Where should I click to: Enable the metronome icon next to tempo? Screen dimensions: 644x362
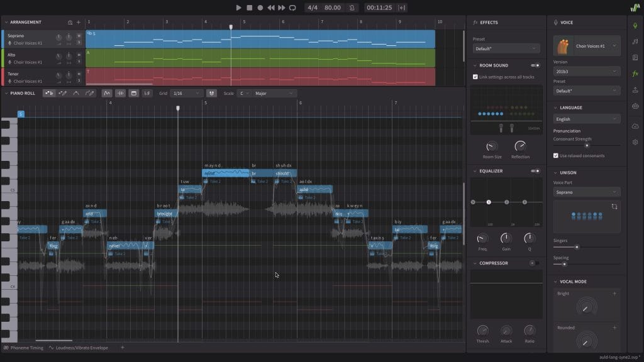(x=352, y=8)
